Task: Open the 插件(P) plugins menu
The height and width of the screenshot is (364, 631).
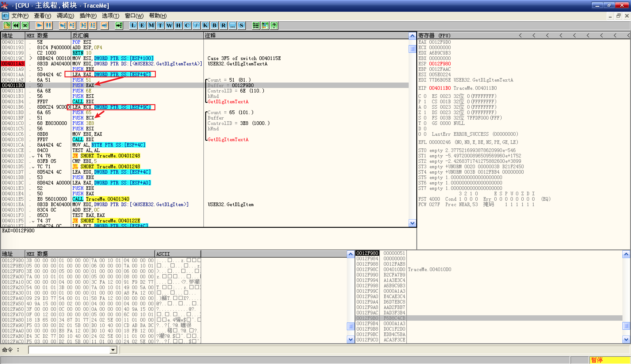Action: [x=88, y=16]
